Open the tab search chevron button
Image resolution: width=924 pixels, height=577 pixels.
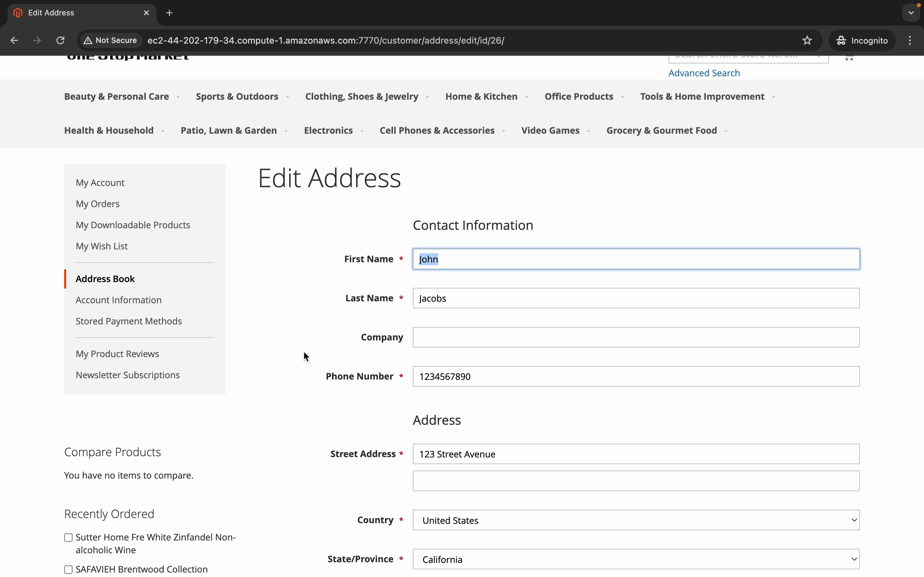pos(911,13)
